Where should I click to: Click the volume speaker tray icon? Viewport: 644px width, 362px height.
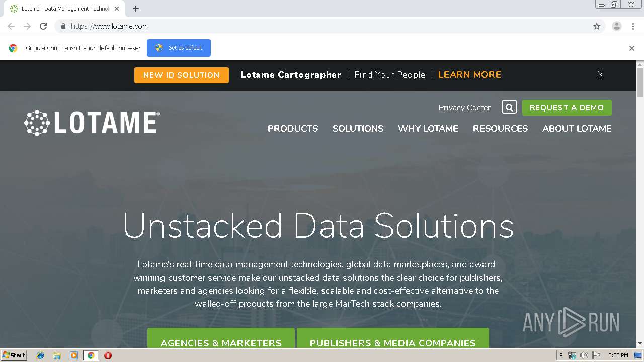click(x=584, y=355)
